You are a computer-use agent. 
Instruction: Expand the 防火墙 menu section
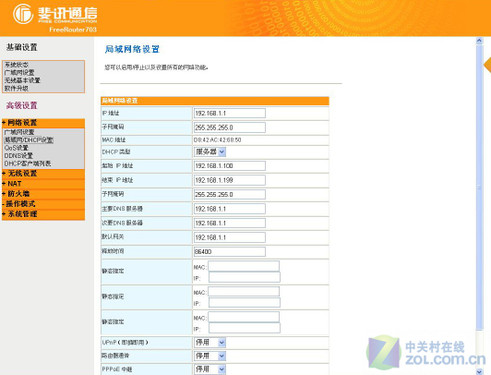click(x=43, y=194)
